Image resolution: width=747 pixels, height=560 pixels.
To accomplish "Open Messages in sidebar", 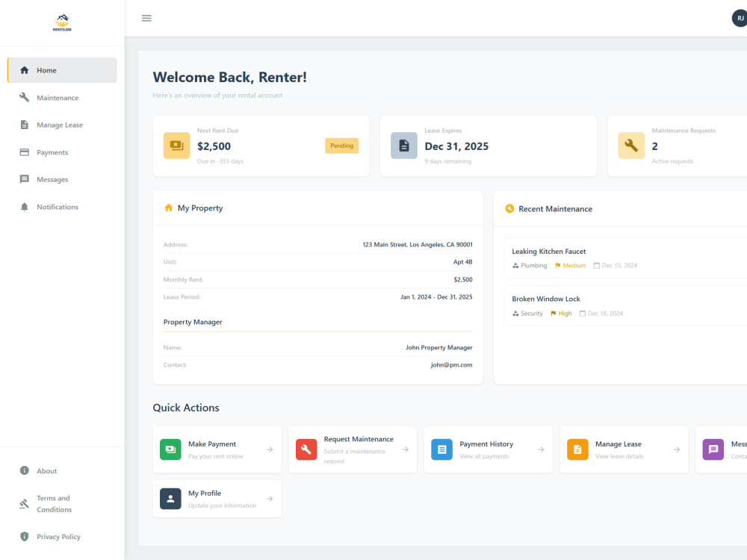I will pos(63,179).
